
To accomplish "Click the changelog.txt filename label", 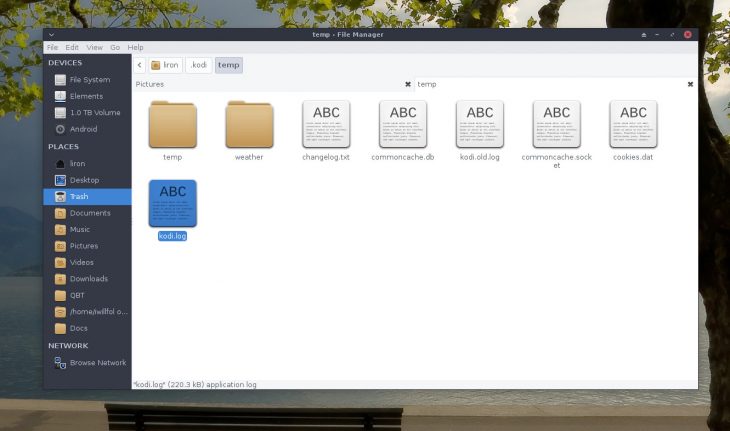I will point(326,157).
